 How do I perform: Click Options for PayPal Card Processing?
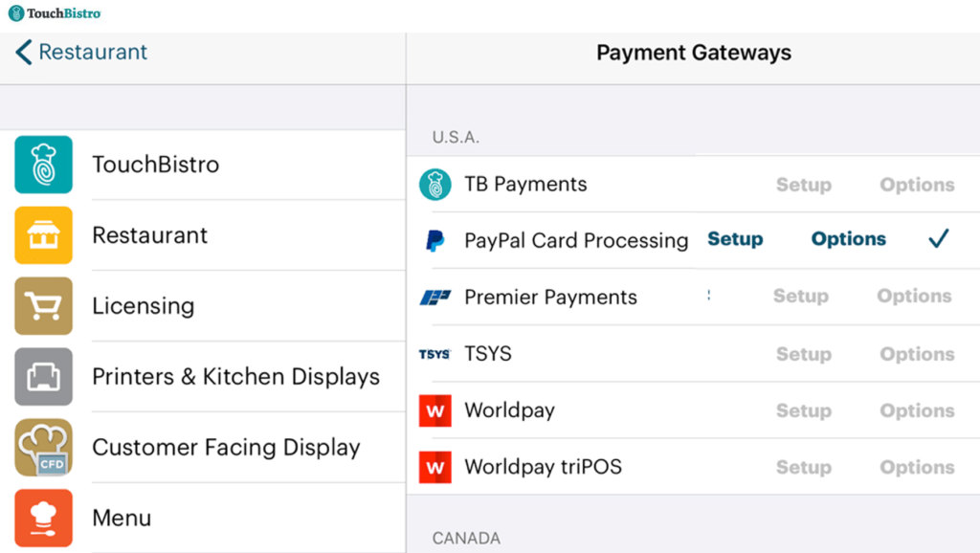[848, 238]
